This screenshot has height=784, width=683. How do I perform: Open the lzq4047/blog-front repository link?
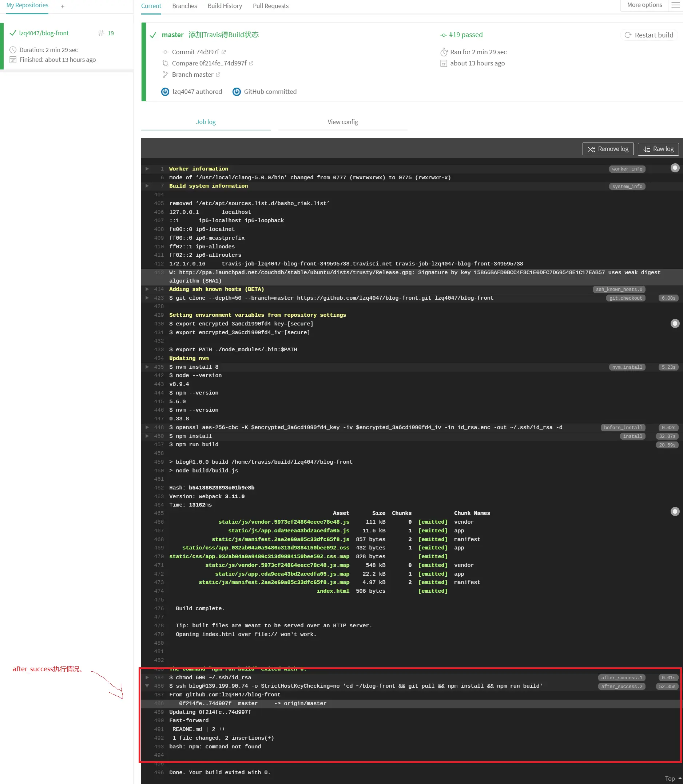click(x=44, y=33)
